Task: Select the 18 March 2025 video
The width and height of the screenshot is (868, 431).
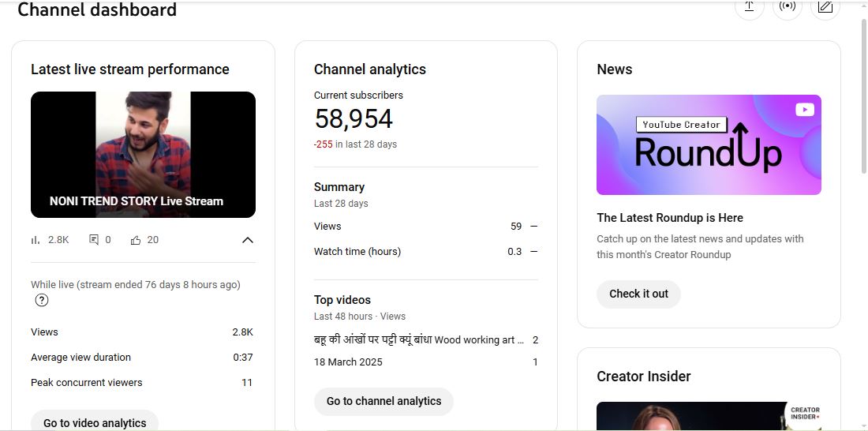Action: (348, 362)
